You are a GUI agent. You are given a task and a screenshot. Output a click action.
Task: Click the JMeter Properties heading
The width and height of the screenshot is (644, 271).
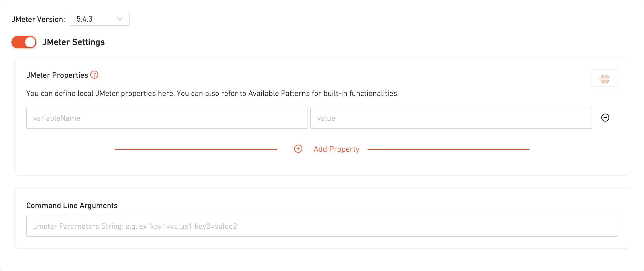(x=57, y=75)
